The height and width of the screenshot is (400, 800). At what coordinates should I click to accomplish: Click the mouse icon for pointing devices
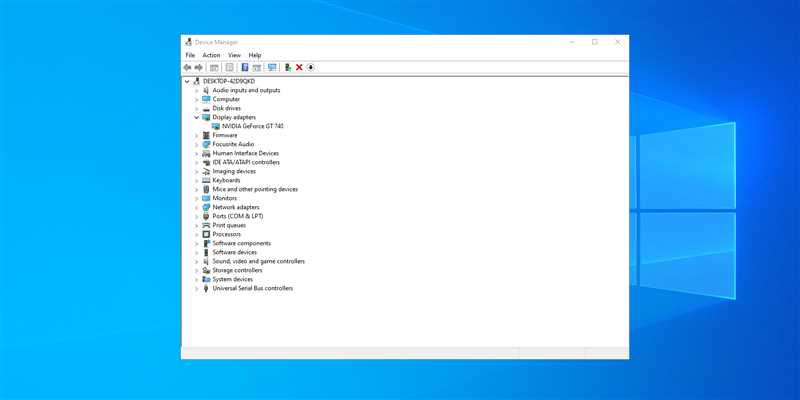pos(206,189)
